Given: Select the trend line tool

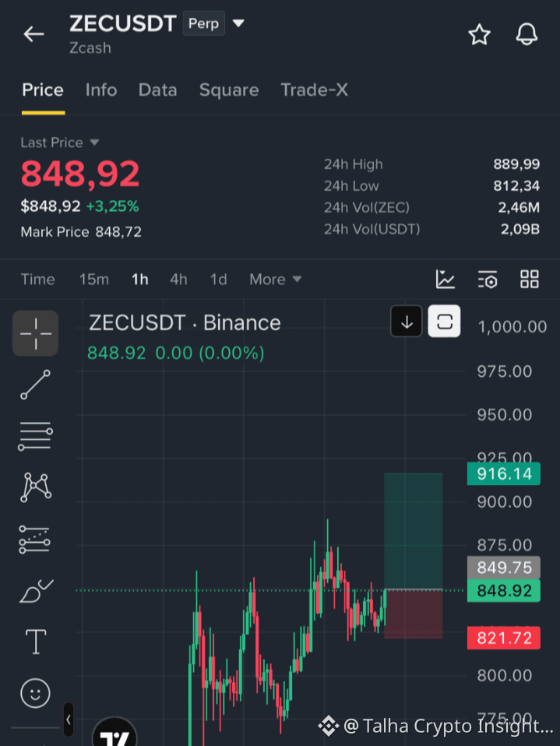Looking at the screenshot, I should pos(35,385).
